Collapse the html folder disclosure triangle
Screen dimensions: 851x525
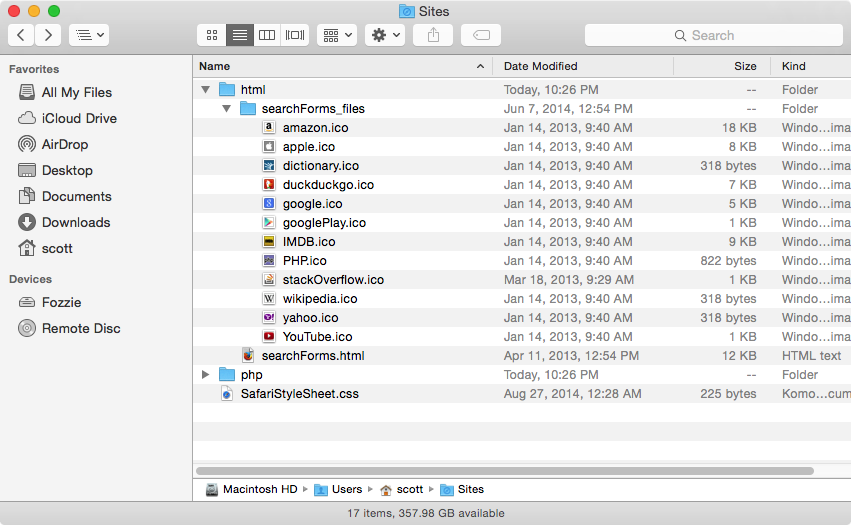click(x=205, y=90)
